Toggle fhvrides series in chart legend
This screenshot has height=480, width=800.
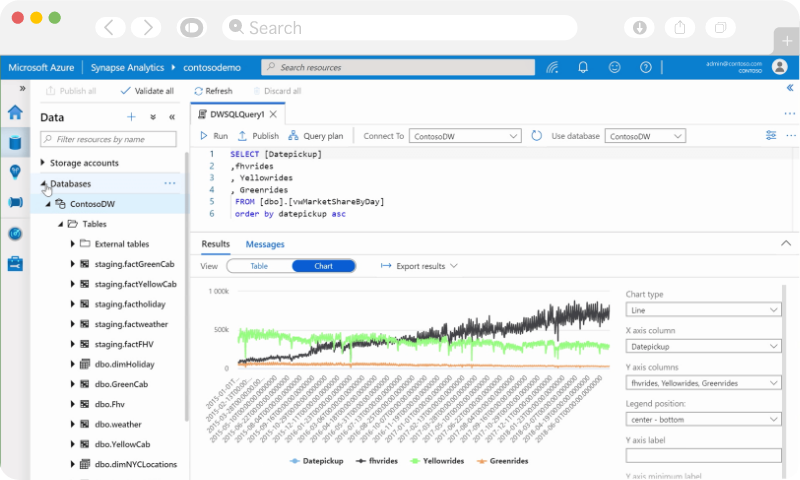point(377,461)
